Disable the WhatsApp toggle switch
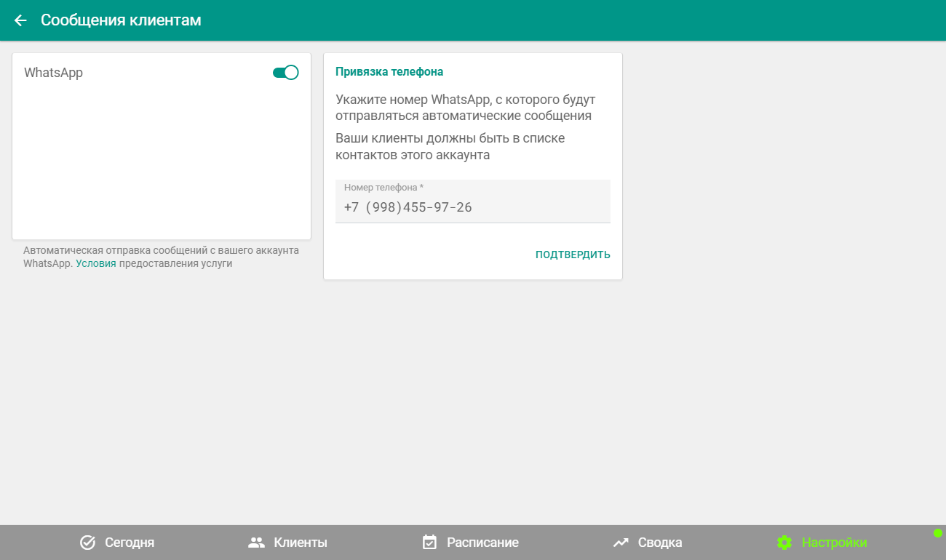 coord(286,73)
